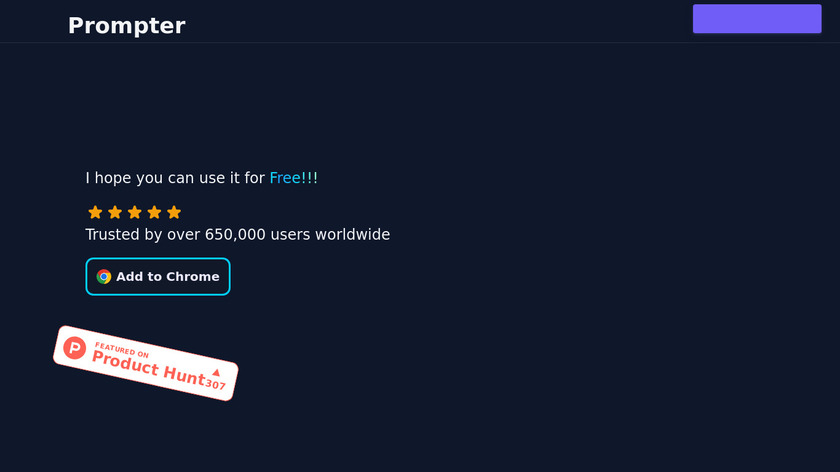Image resolution: width=840 pixels, height=472 pixels.
Task: Click the purple button in the header
Action: (756, 19)
